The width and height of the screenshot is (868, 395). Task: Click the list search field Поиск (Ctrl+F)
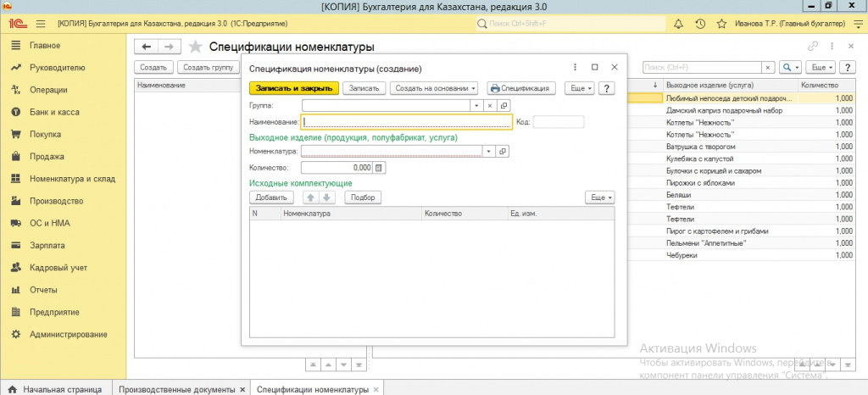click(x=702, y=67)
